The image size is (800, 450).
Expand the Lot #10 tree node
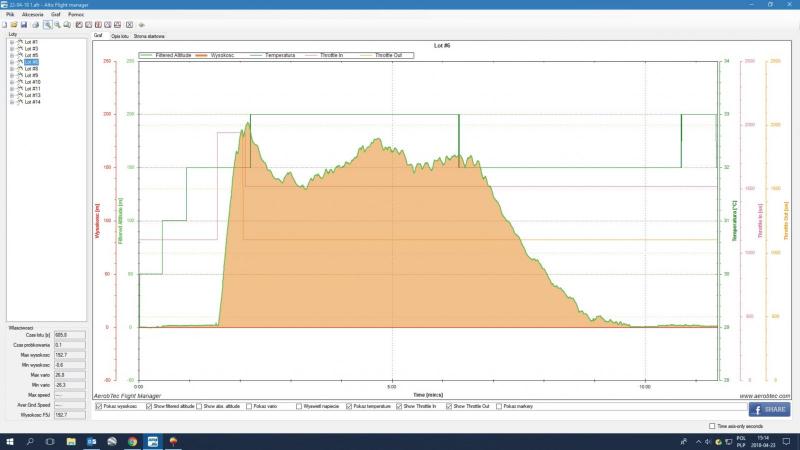[11, 82]
